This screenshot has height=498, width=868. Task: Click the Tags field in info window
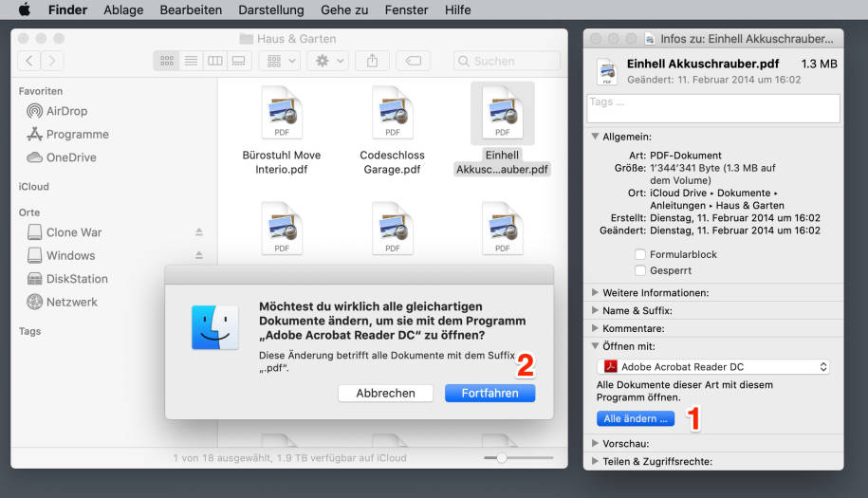click(x=713, y=108)
